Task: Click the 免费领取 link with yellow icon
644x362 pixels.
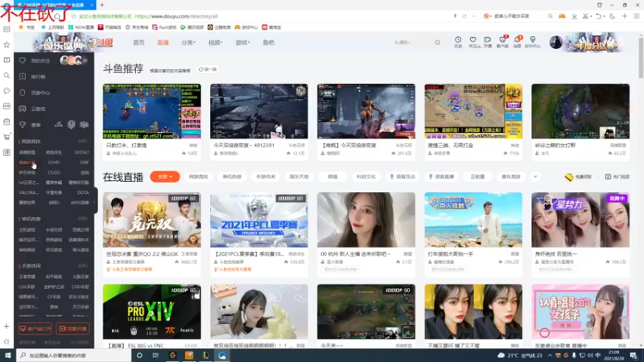Action: click(578, 176)
